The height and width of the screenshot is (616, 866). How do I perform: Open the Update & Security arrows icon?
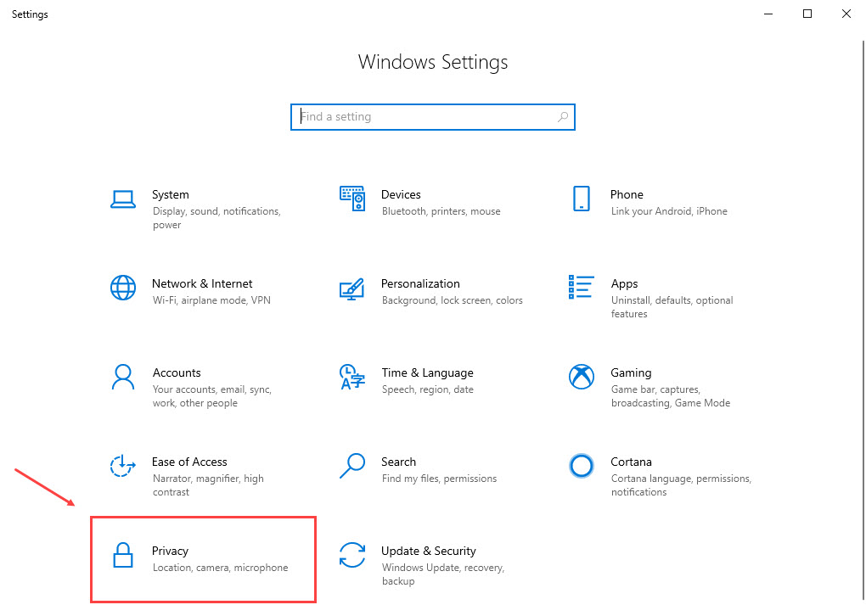[x=351, y=555]
